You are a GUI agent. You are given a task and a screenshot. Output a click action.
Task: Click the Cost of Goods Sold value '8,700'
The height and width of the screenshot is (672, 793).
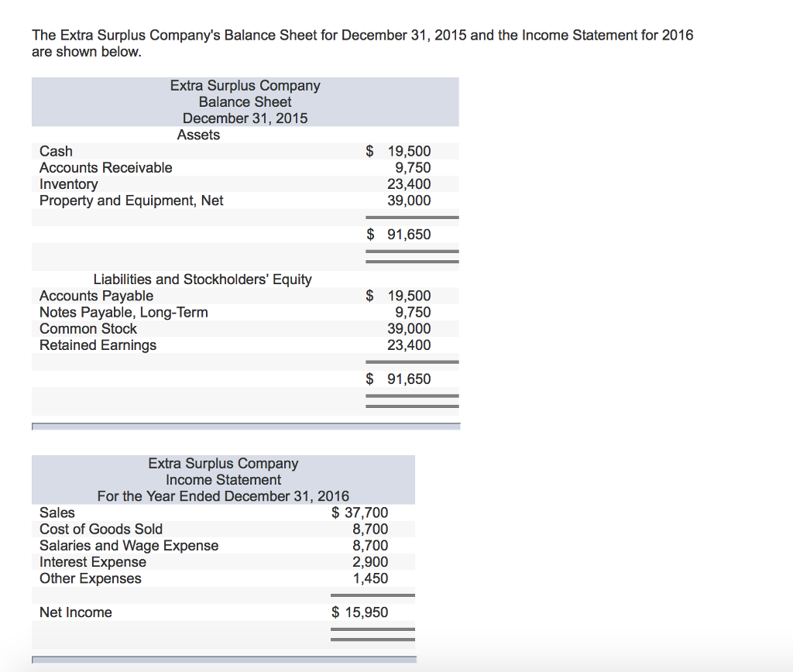click(370, 529)
